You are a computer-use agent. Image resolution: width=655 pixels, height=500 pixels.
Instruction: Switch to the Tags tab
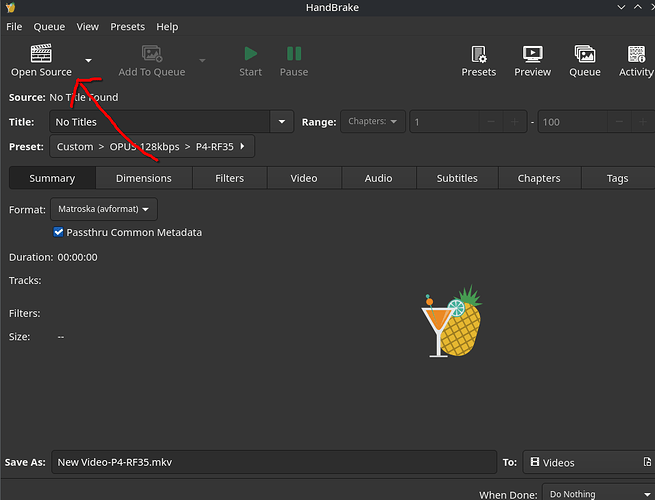[617, 178]
